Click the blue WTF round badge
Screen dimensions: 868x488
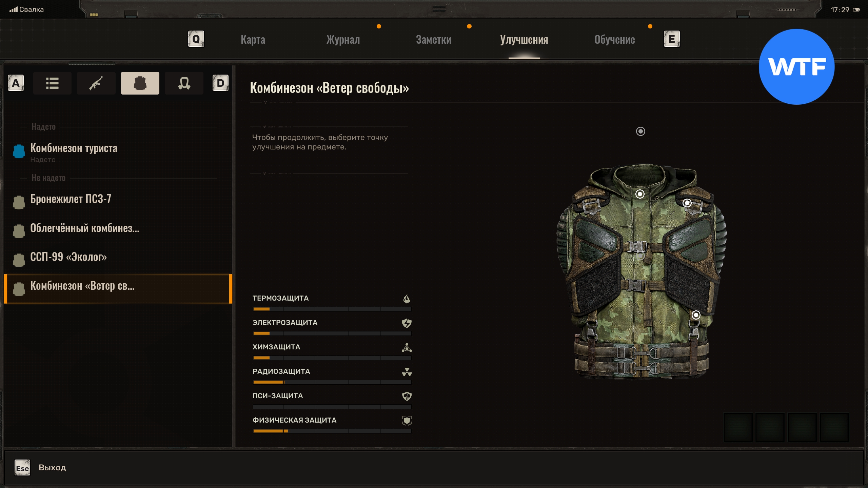(x=796, y=67)
